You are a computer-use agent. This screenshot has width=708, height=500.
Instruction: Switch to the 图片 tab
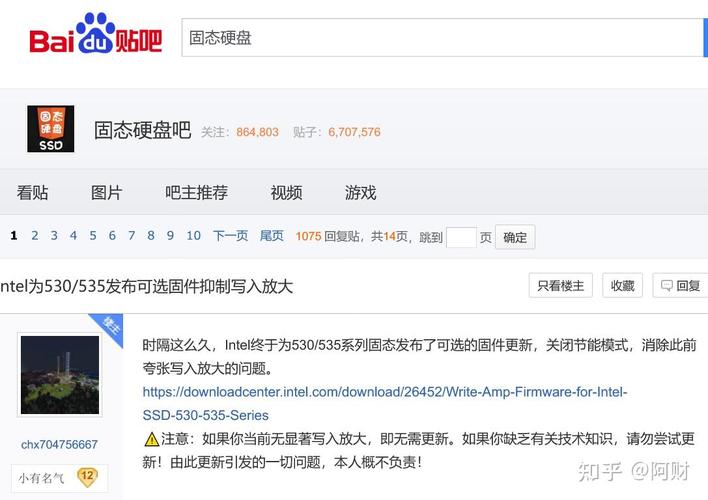(x=107, y=193)
